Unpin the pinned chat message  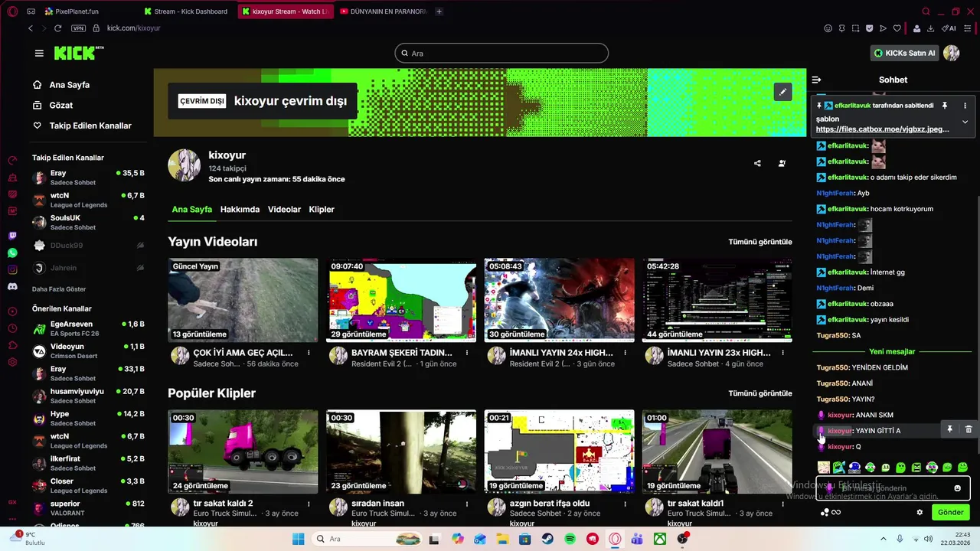tap(945, 106)
